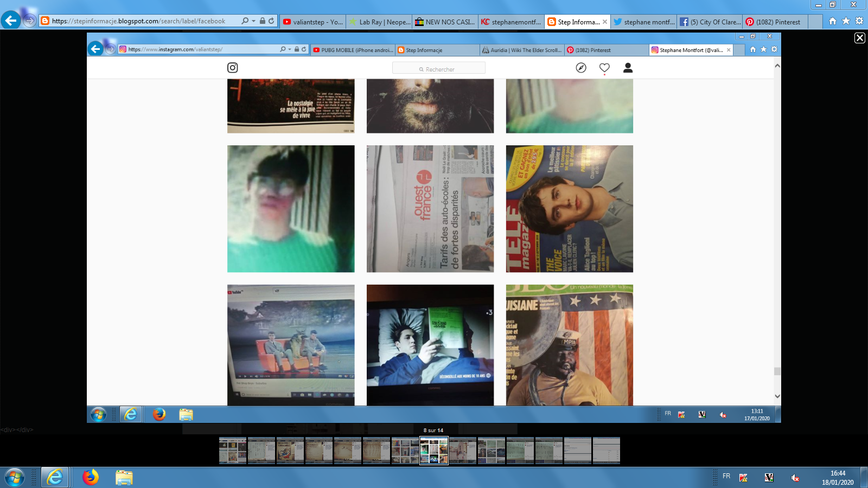The height and width of the screenshot is (488, 868).
Task: Open the tenth thumbnail in the lightbox strip
Action: (x=492, y=451)
